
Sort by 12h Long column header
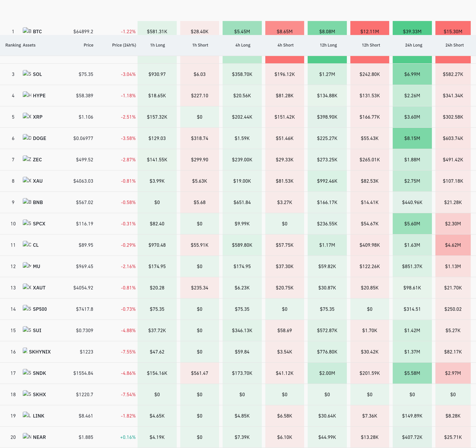tap(328, 45)
